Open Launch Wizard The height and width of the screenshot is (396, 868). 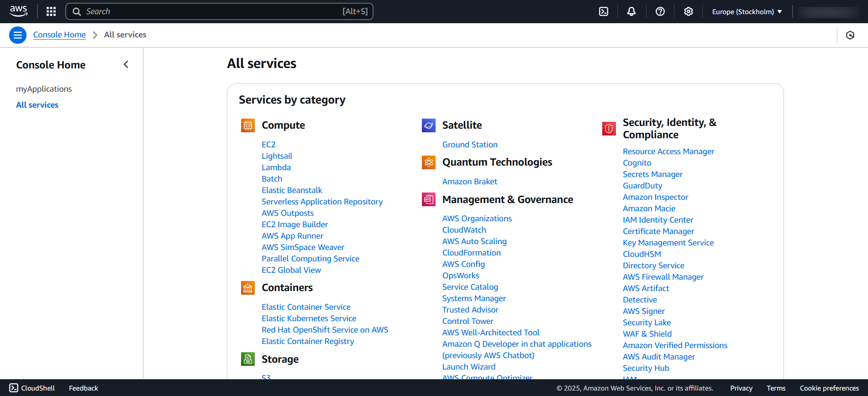click(x=468, y=367)
